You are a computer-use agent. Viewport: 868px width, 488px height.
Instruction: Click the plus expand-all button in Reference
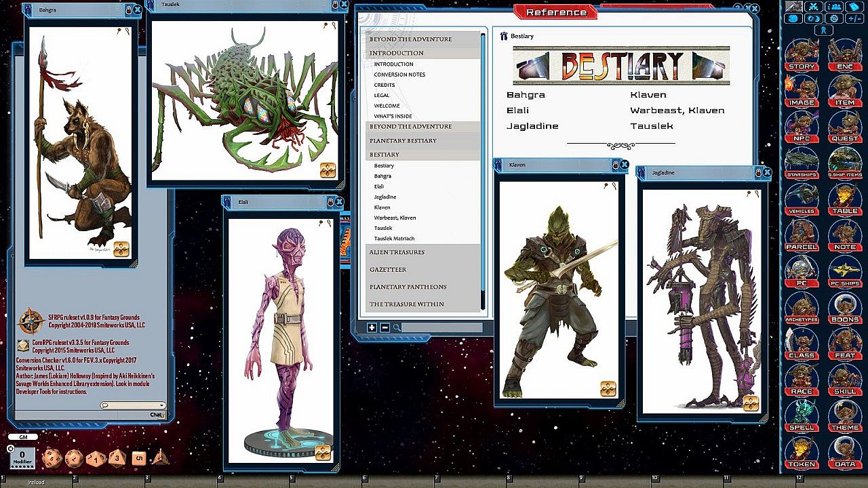(372, 327)
